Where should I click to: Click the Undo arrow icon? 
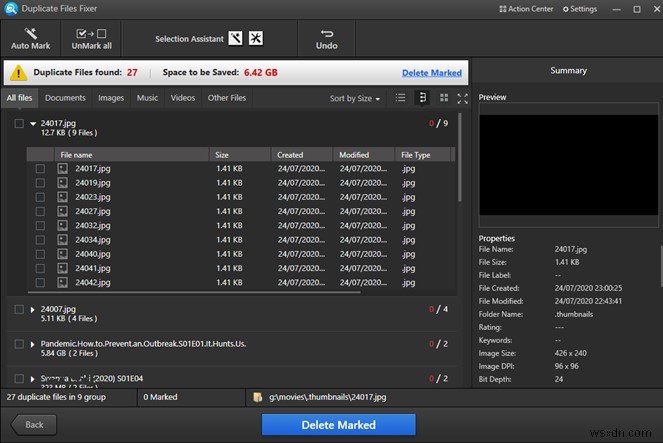[x=326, y=33]
